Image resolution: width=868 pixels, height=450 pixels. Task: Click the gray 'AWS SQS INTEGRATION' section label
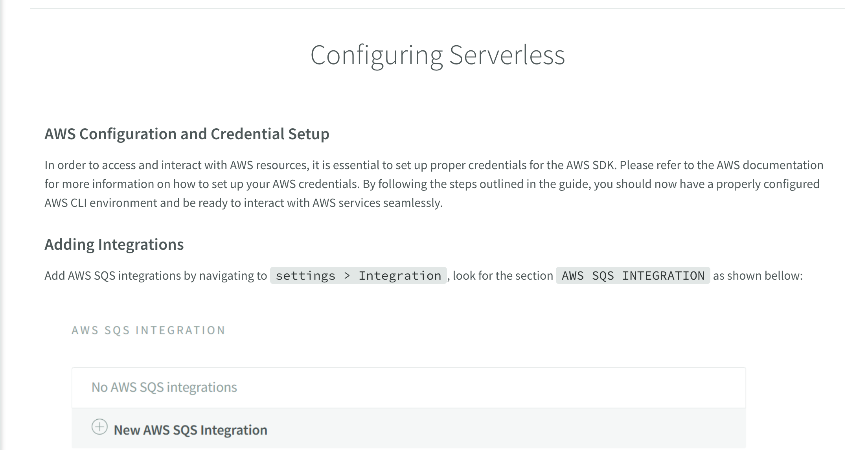149,330
